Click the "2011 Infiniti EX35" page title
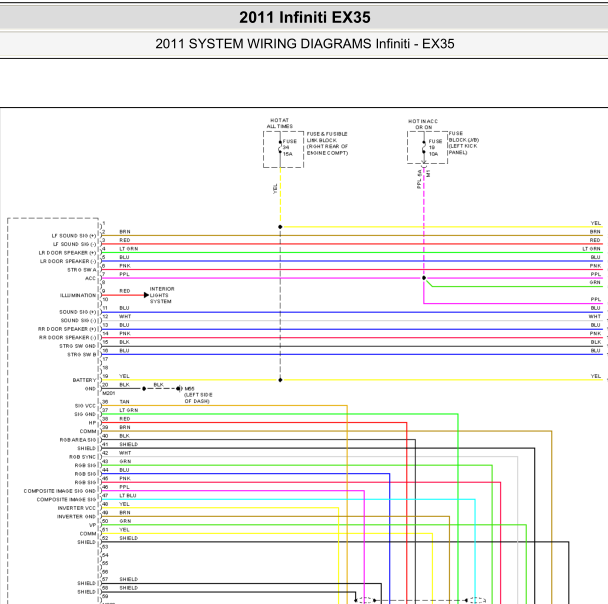The height and width of the screenshot is (604, 608). click(304, 17)
